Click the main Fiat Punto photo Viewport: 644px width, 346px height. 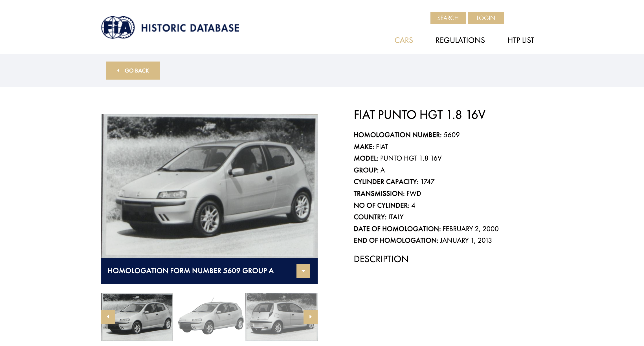click(209, 186)
